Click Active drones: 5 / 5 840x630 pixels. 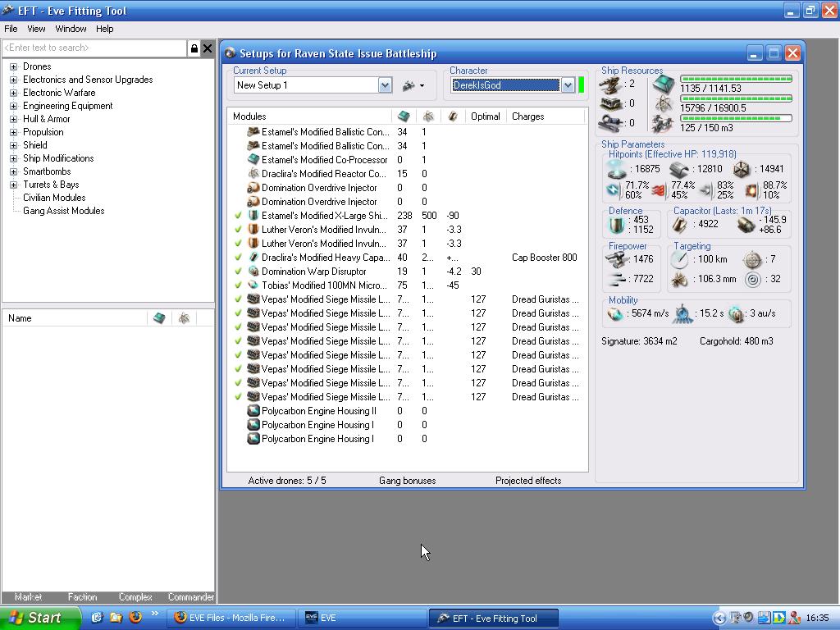[286, 481]
